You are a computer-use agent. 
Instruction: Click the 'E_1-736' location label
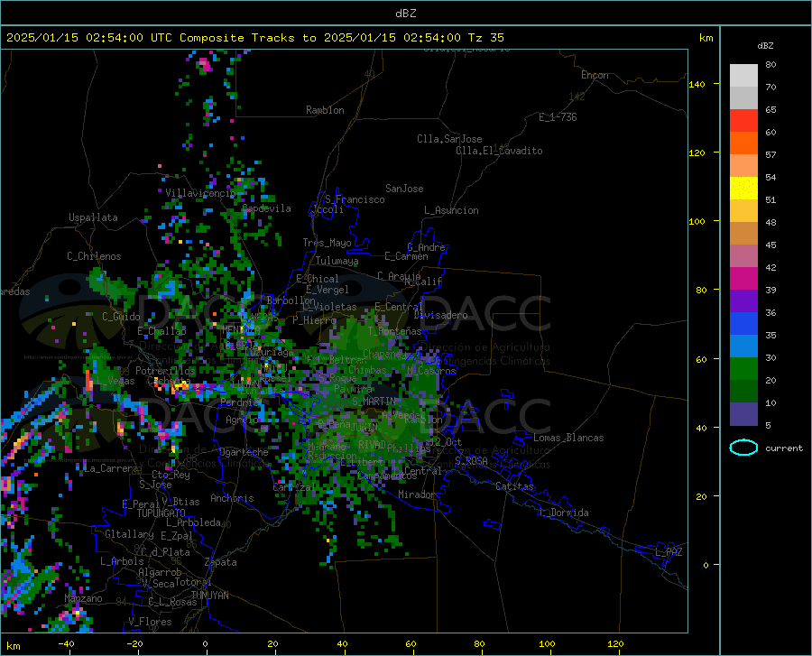[x=558, y=117]
